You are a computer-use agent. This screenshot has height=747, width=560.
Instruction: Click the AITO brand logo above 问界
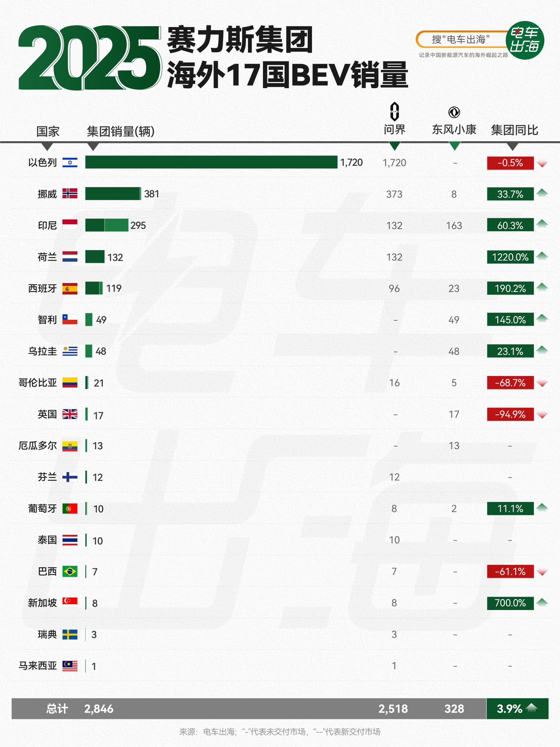tap(394, 111)
